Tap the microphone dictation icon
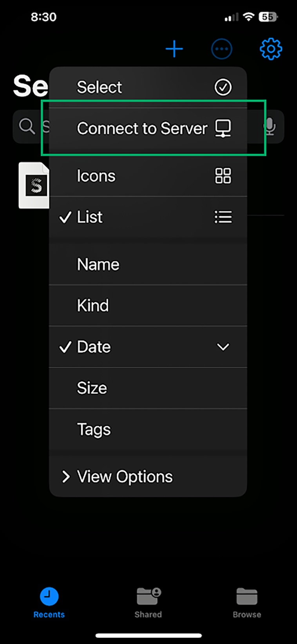The height and width of the screenshot is (644, 297). tap(270, 126)
